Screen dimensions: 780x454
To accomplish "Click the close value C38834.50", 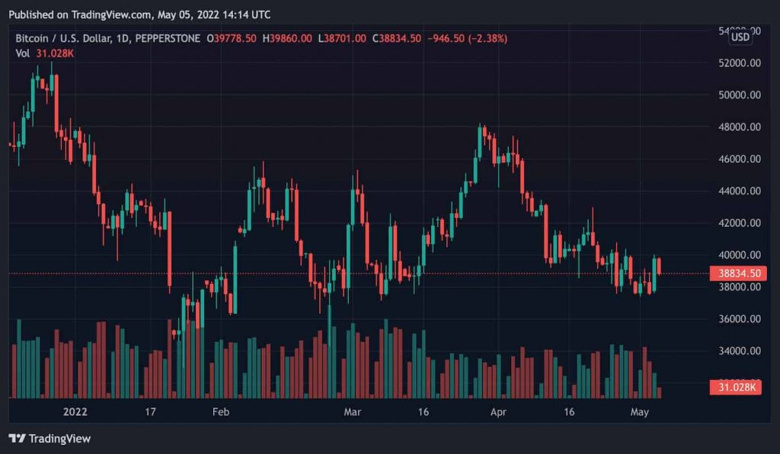I will coord(396,38).
